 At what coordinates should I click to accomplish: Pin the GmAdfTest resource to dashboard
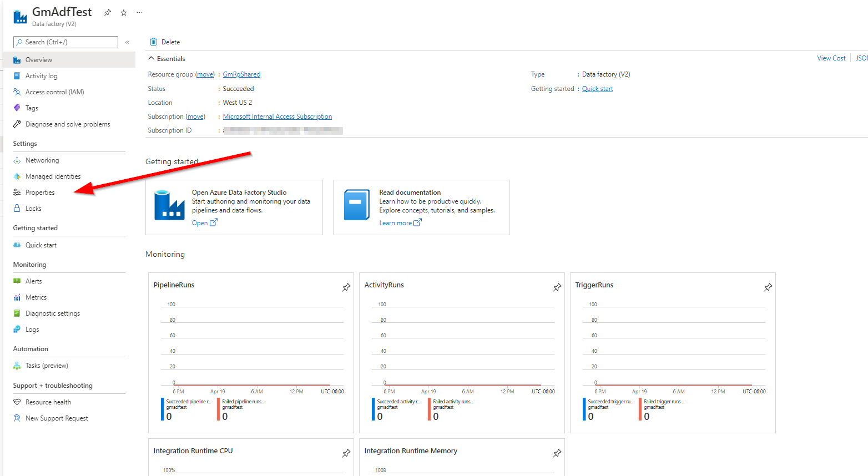(x=108, y=12)
